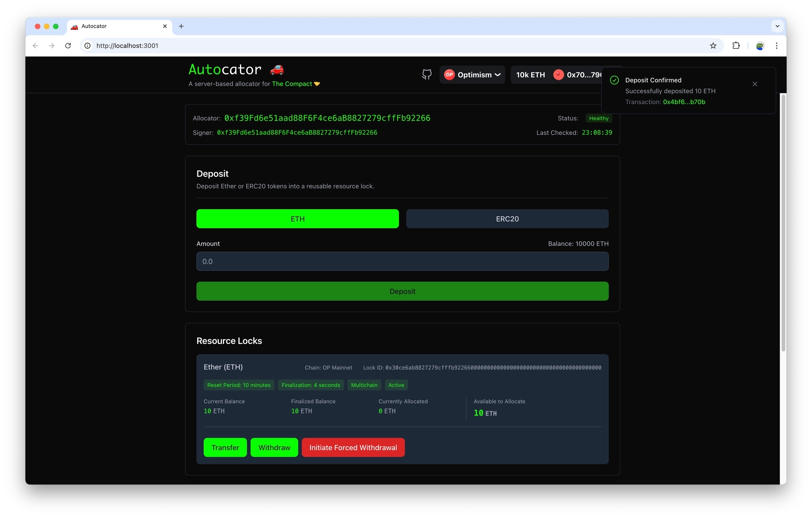Expand the Optimism network dropdown
The image size is (812, 518).
472,75
